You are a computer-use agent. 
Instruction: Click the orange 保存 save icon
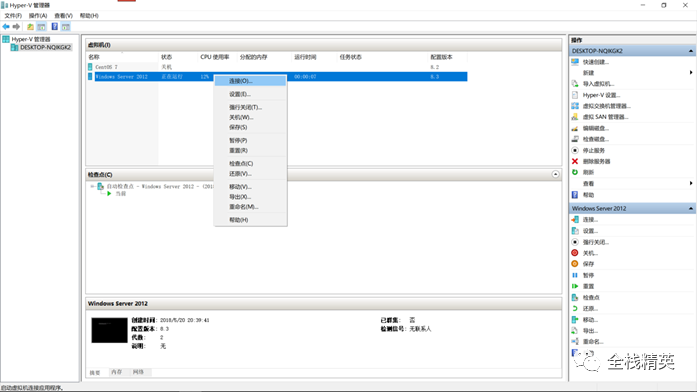pyautogui.click(x=575, y=264)
